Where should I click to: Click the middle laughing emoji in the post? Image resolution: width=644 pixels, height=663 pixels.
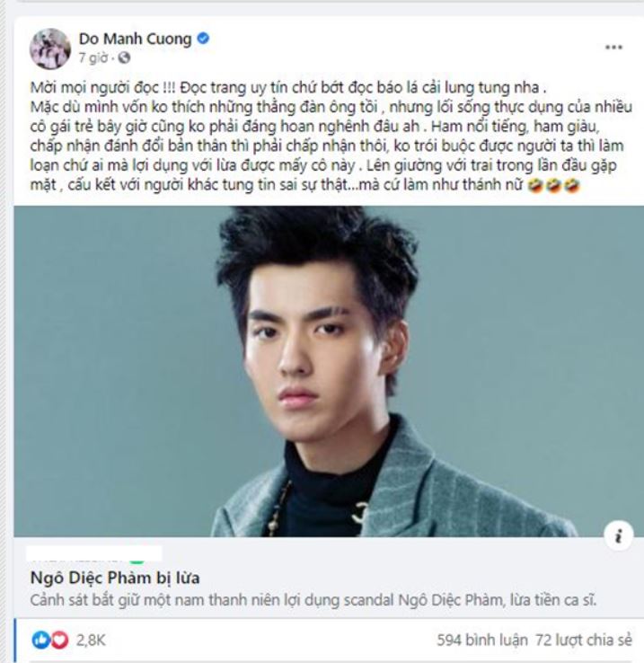[x=554, y=185]
